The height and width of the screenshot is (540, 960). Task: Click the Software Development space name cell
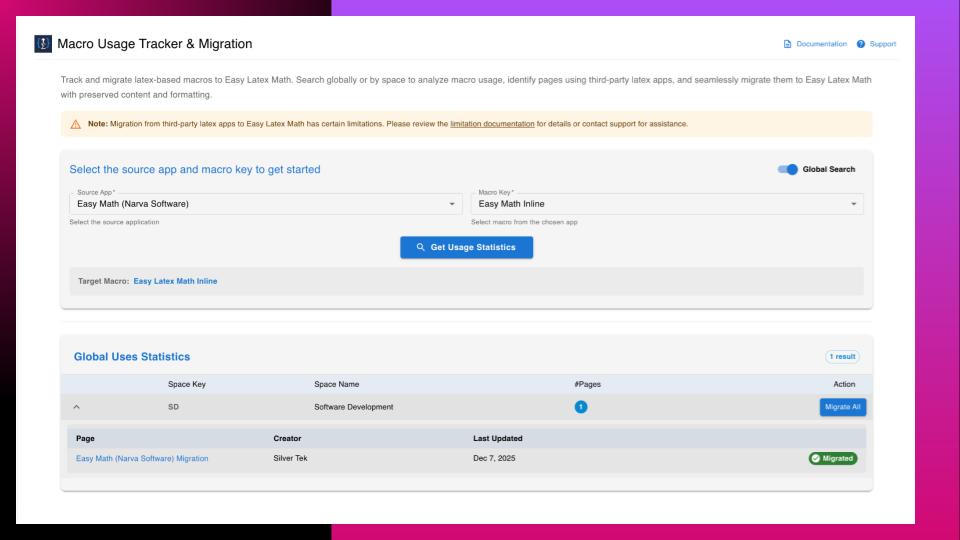pos(354,407)
